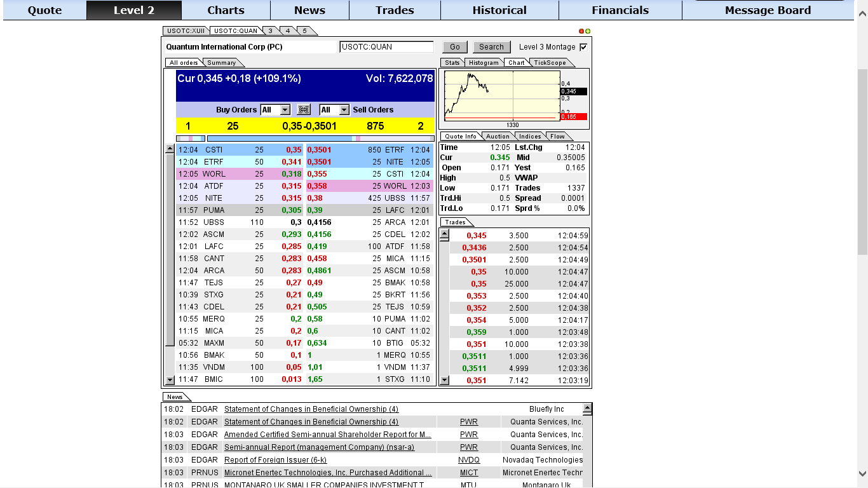
Task: Click the Trades list scroll down arrow
Action: (444, 380)
